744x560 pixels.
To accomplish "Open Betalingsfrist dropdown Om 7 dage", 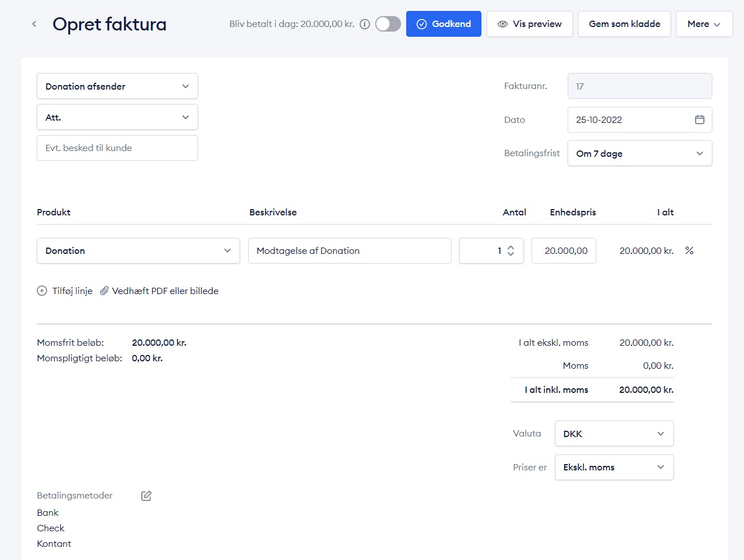I will click(640, 153).
